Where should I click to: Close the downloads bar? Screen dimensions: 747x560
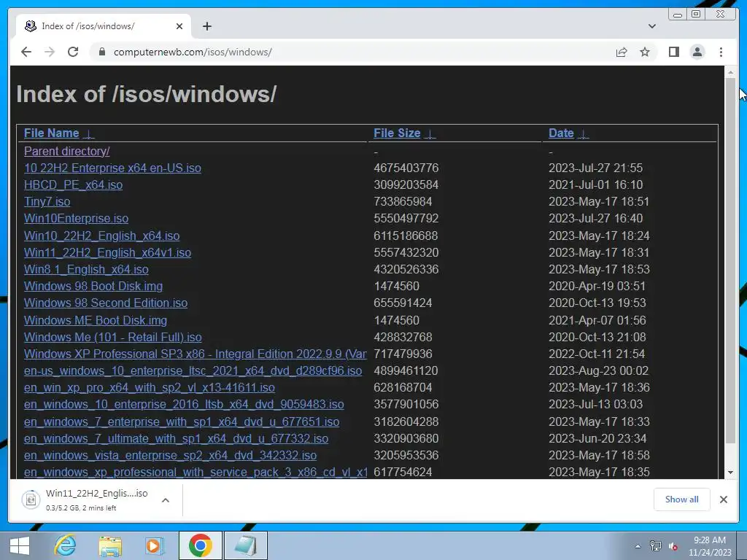click(x=723, y=499)
